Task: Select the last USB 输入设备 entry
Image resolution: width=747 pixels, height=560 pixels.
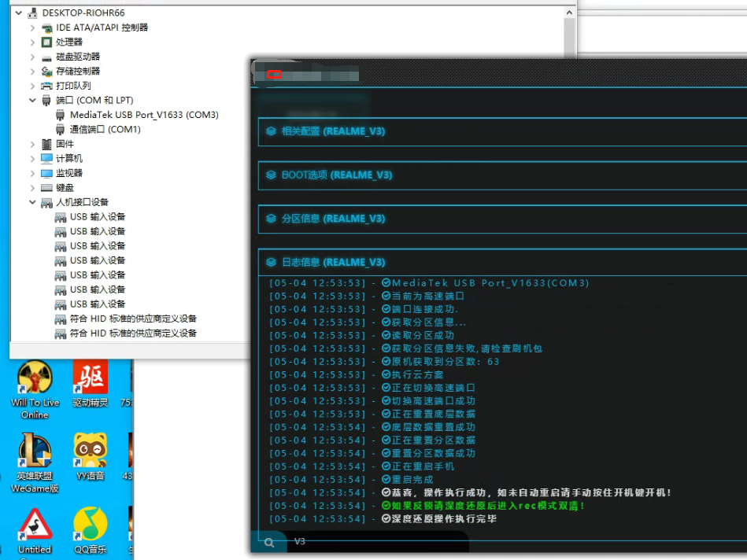Action: tap(98, 304)
